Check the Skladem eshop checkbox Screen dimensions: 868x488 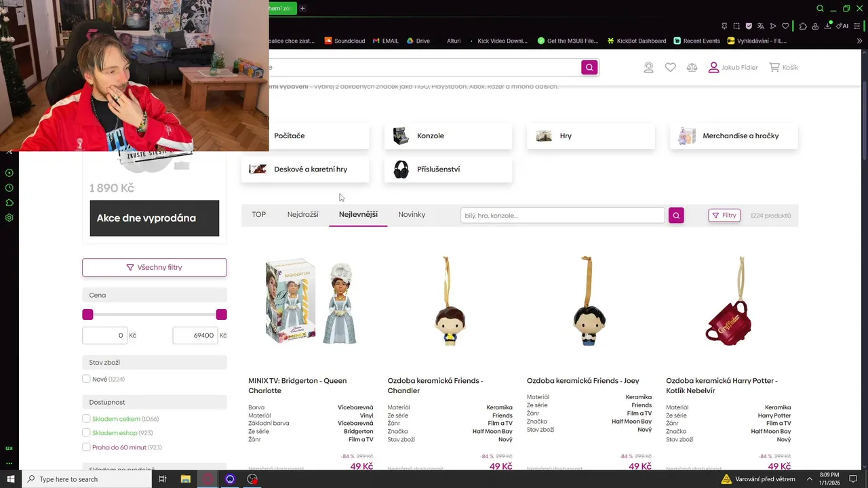[x=86, y=433]
